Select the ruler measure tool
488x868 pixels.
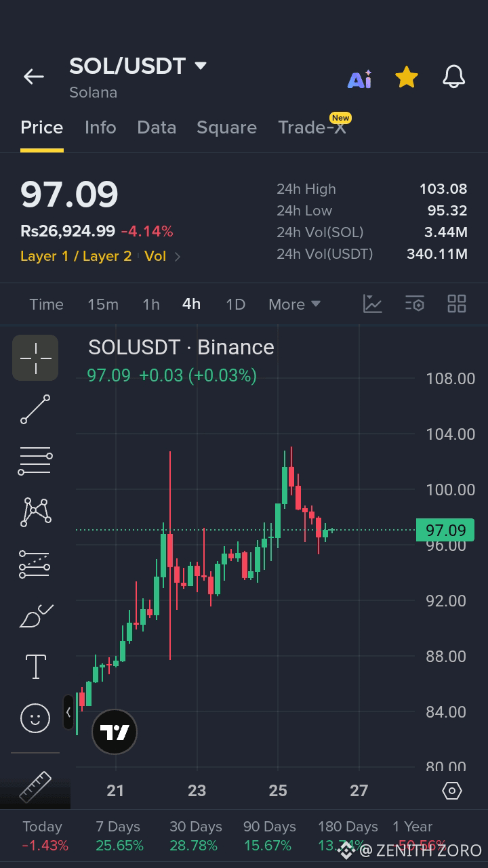[x=35, y=787]
